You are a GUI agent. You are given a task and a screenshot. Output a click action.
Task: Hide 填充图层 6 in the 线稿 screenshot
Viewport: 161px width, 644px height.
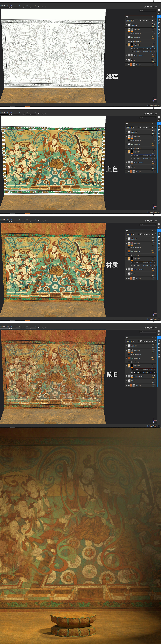(x=126, y=30)
